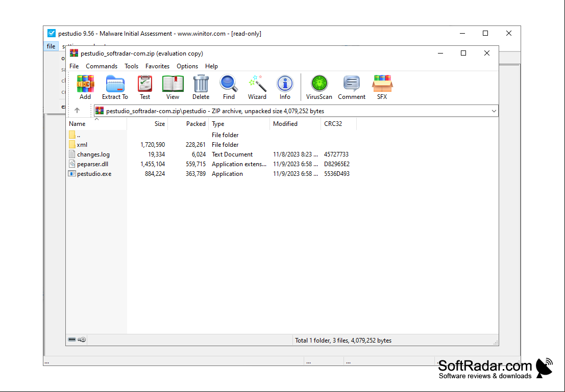Minimize the WinRAR window
Viewport: 565px width, 392px height.
(x=440, y=54)
